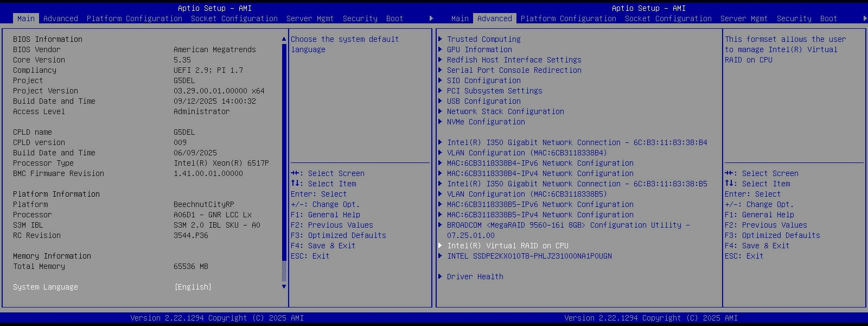Click the scroll-up arrow in the Main page
This screenshot has width=868, height=326.
coord(284,39)
